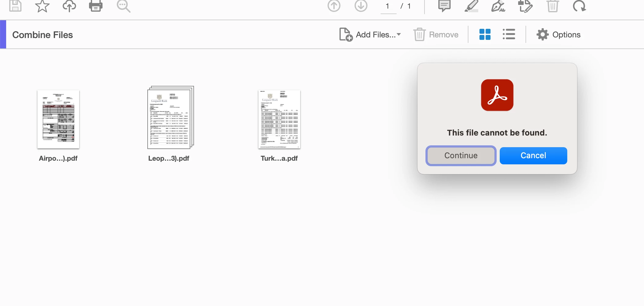Select the Turk...a.pdf thumbnail
Screen dimensions: 644x306
(x=279, y=119)
